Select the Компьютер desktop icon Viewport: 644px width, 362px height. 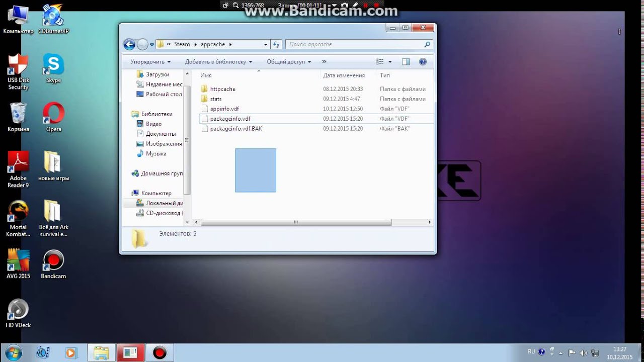18,19
